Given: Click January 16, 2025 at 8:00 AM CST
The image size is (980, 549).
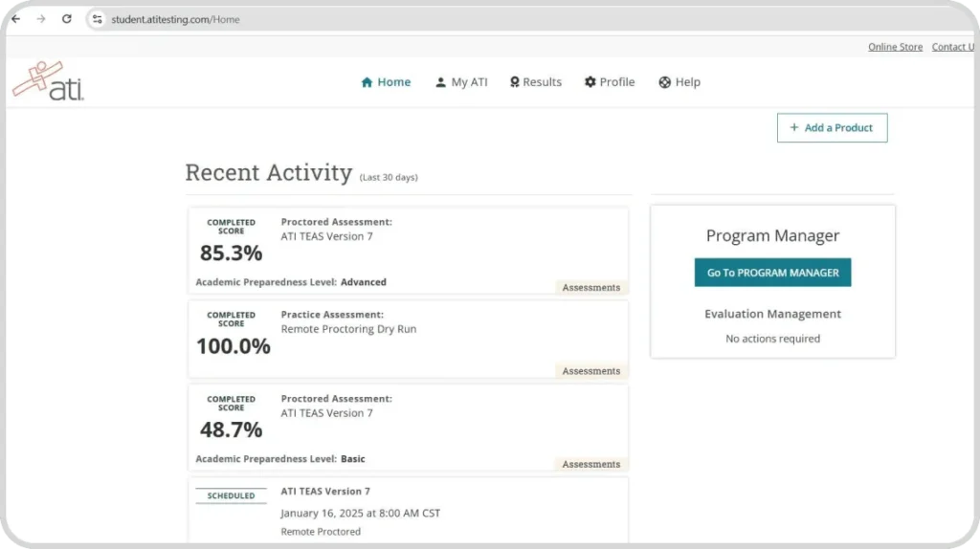Looking at the screenshot, I should coord(361,514).
